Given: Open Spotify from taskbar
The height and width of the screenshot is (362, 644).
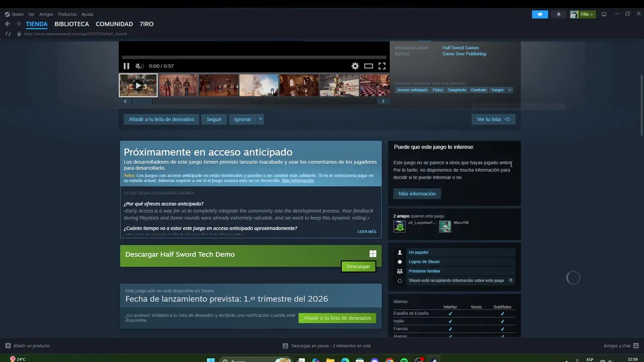Looking at the screenshot, I should [404, 360].
